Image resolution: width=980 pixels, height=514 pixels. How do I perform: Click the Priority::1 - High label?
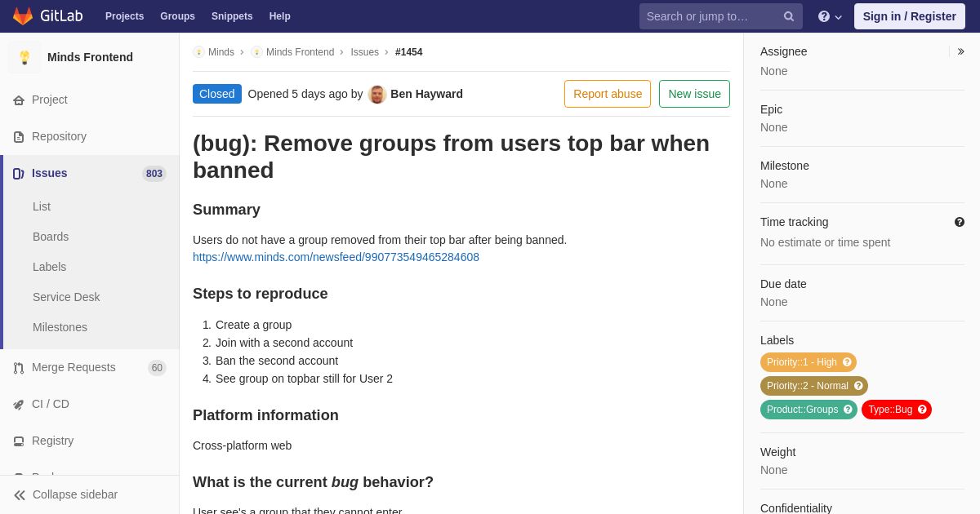(x=808, y=362)
